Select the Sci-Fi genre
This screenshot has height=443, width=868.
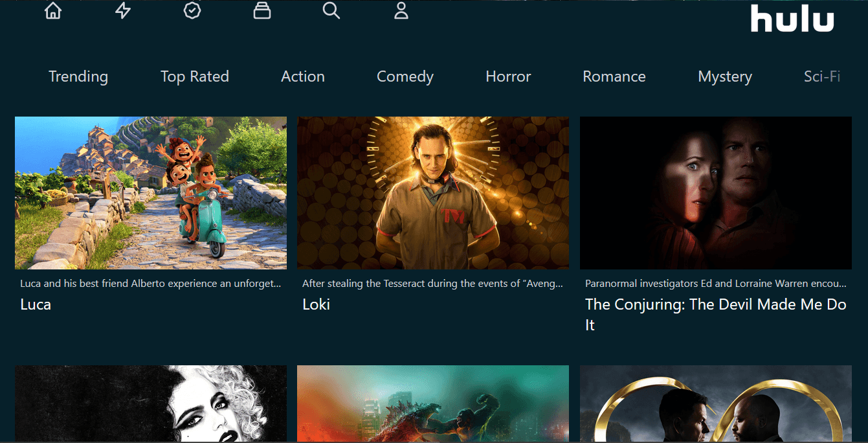point(822,76)
